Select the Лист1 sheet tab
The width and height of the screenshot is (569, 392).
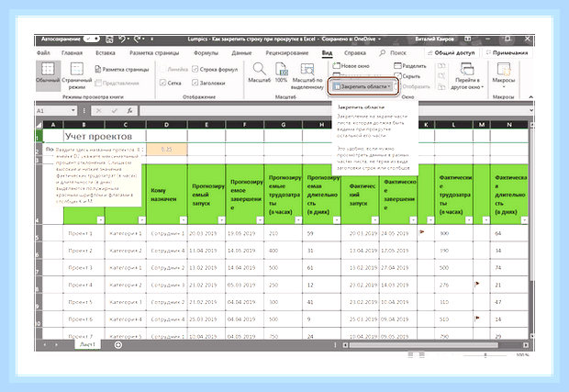[x=87, y=344]
